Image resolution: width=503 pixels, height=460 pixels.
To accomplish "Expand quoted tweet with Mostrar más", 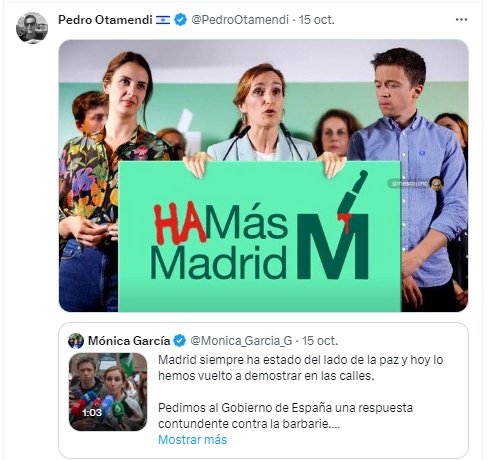I will [192, 440].
